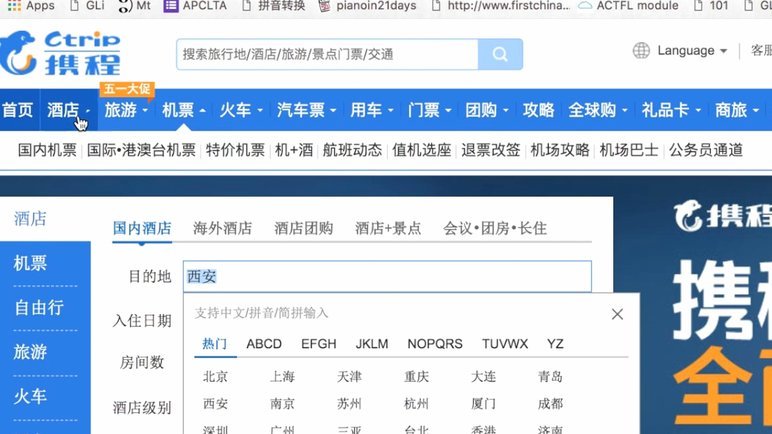Click the blue search magnifier button
The height and width of the screenshot is (434, 772).
click(x=500, y=54)
